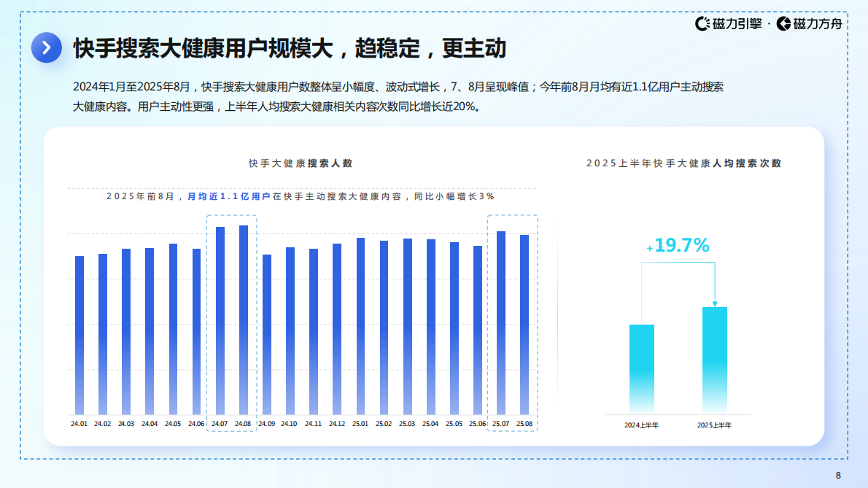Click the cyan down arrow above the 2025 bar
The height and width of the screenshot is (488, 868).
[715, 298]
